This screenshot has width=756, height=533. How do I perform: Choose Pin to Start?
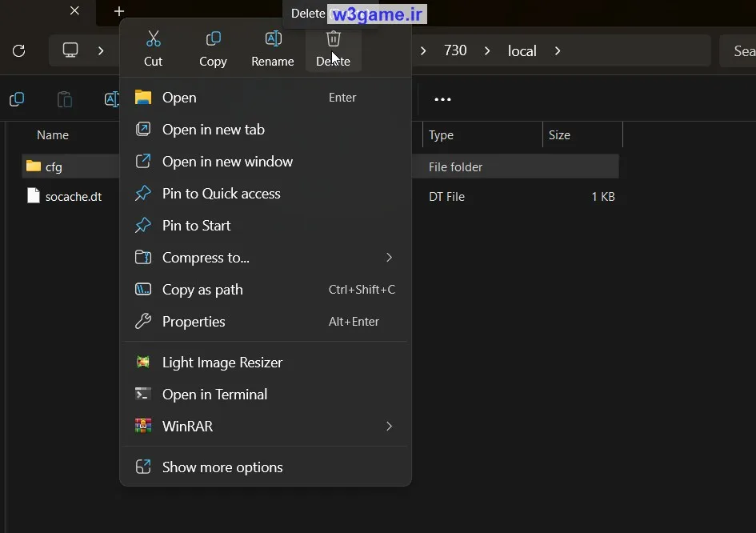265,225
